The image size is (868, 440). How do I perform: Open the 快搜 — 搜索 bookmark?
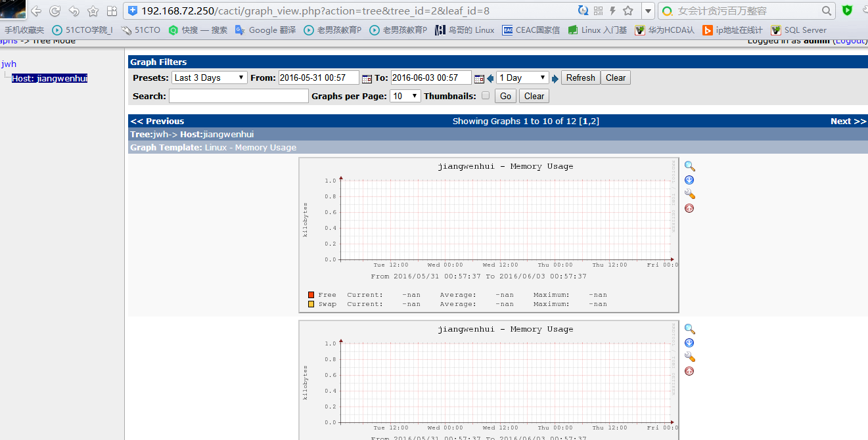point(198,30)
